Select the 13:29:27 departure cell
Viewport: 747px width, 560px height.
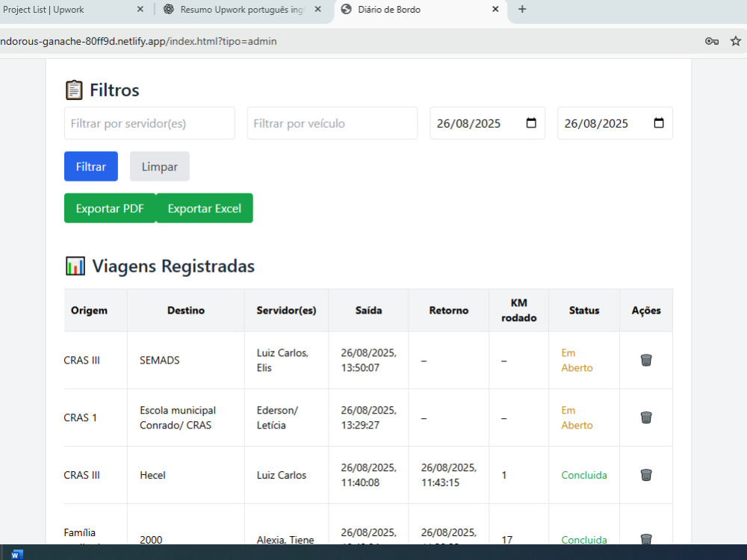coord(368,417)
